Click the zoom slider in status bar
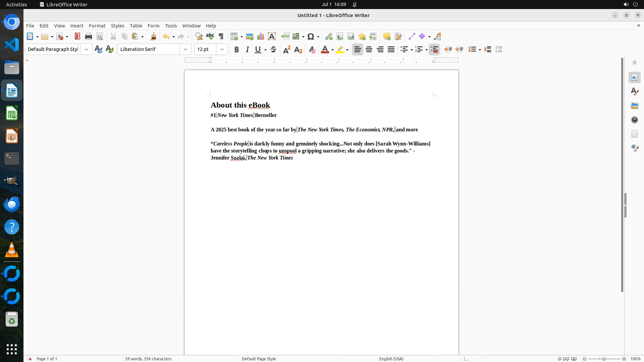644x362 pixels. (x=604, y=359)
